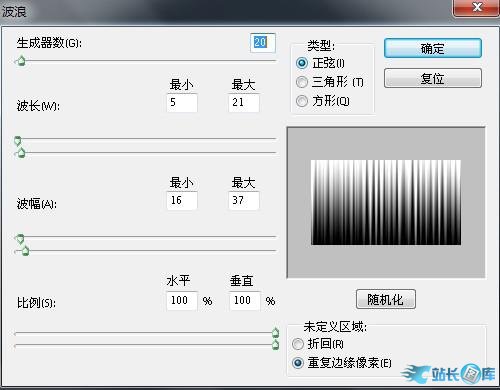Click the 垂直 vertical scale field
Screen dimensions: 500x390
click(245, 301)
